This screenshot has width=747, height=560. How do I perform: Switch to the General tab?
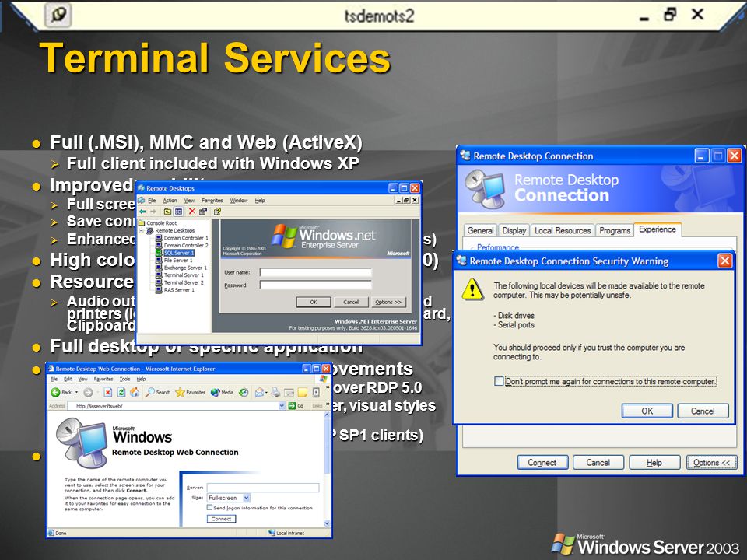click(x=480, y=230)
